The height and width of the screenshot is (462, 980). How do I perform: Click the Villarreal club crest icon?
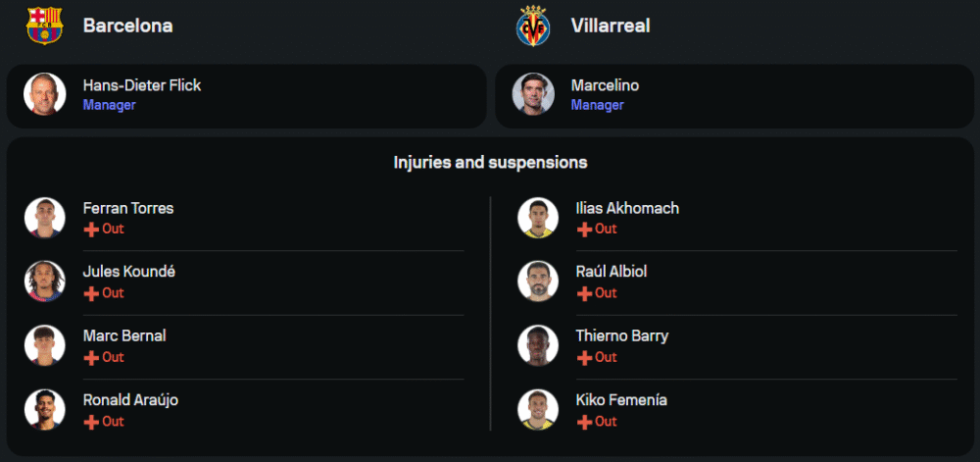(x=533, y=26)
